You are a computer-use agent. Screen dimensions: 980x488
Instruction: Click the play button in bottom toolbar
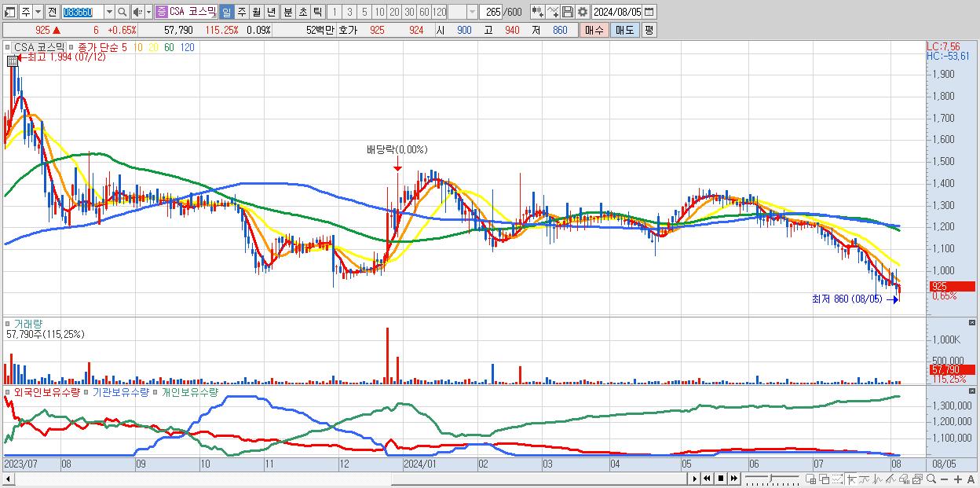(x=695, y=478)
